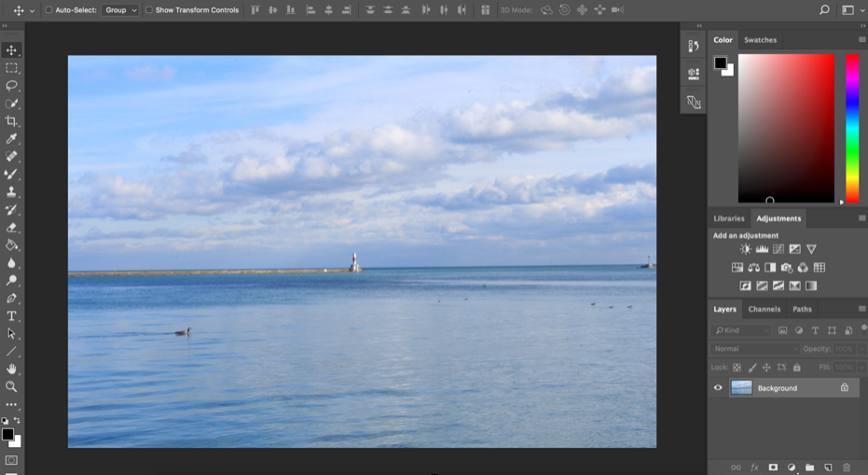Toggle lock position

(766, 368)
